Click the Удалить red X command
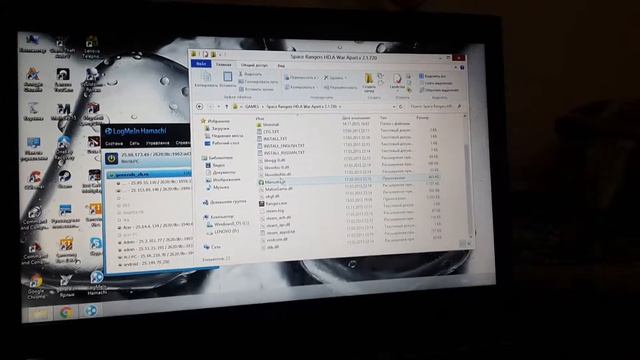 point(336,78)
